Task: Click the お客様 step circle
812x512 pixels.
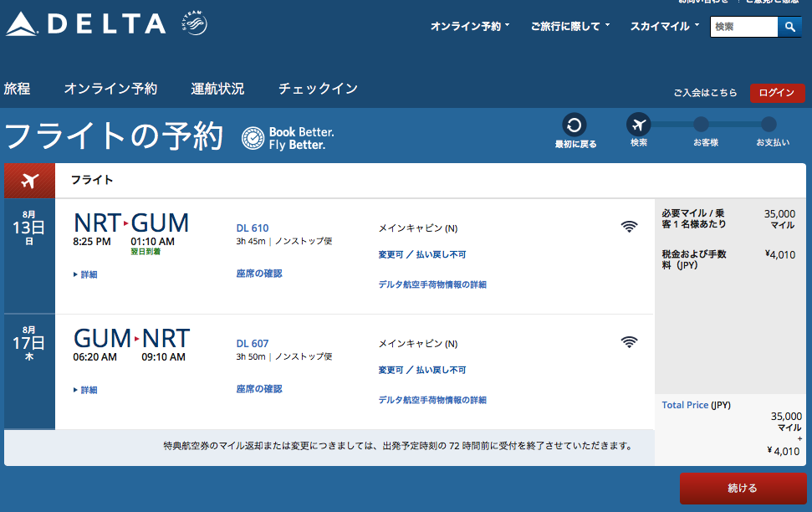Action: pos(701,125)
